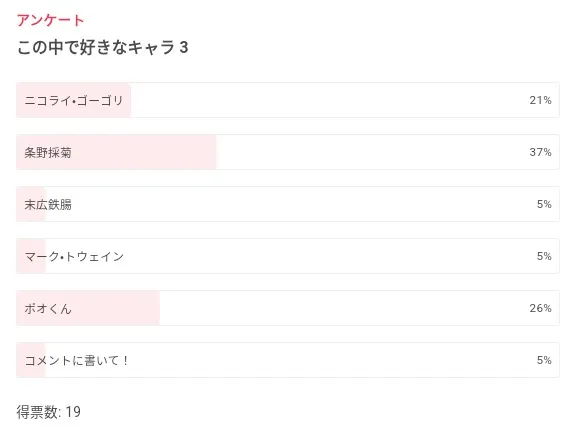Image resolution: width=580 pixels, height=436 pixels.
Task: Click the poll title この中で好きなキャラ 3
Action: tap(102, 47)
